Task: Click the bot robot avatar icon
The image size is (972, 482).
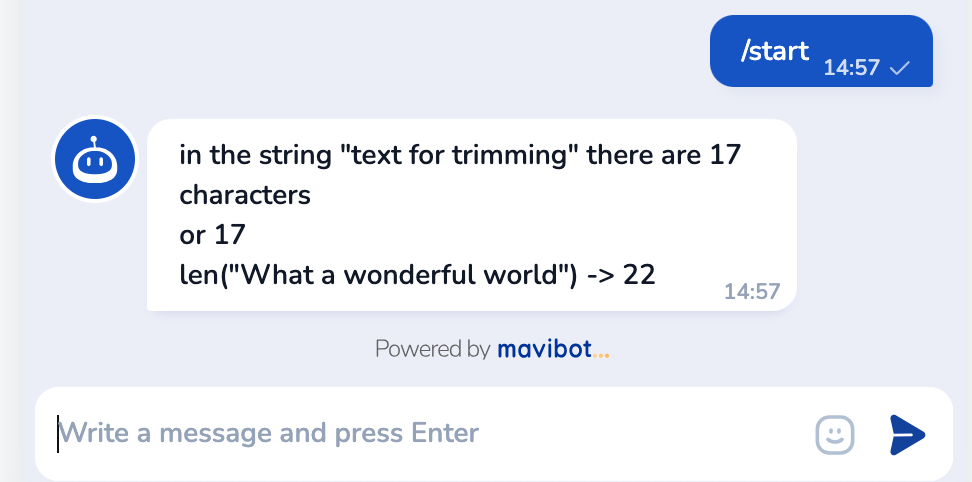Action: tap(94, 159)
